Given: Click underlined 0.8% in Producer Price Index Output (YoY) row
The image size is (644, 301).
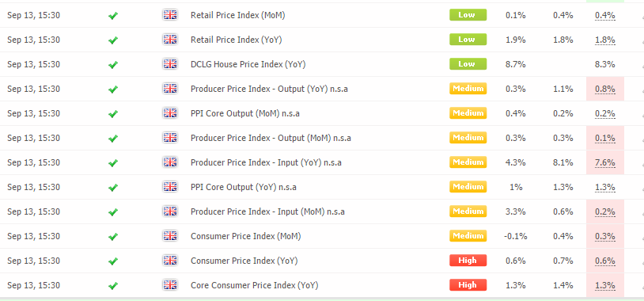Looking at the screenshot, I should point(605,90).
